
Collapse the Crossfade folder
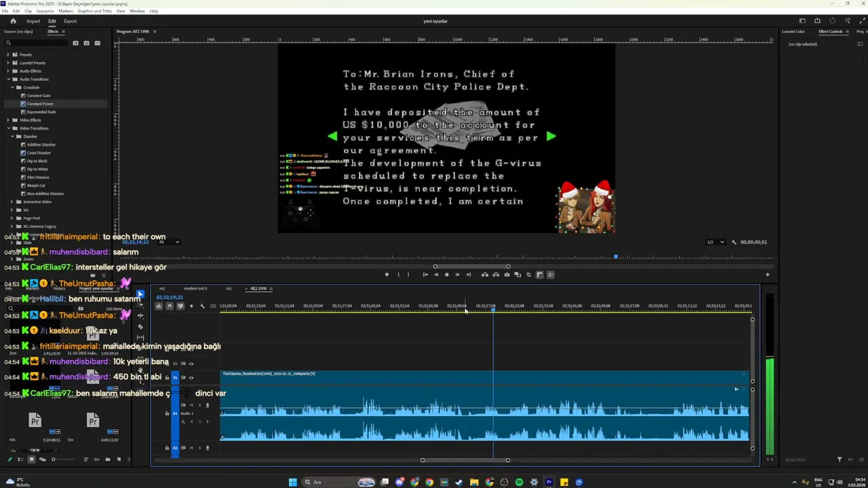pyautogui.click(x=12, y=87)
